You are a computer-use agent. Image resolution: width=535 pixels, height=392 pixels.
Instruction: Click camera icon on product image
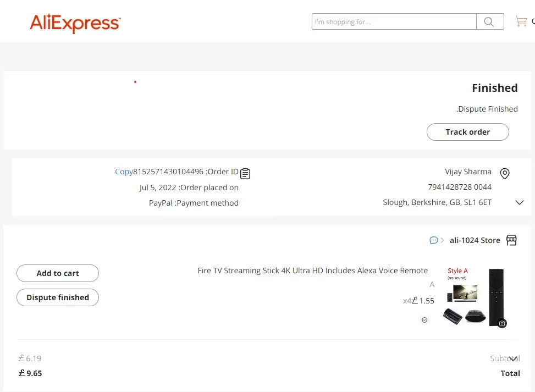point(501,323)
